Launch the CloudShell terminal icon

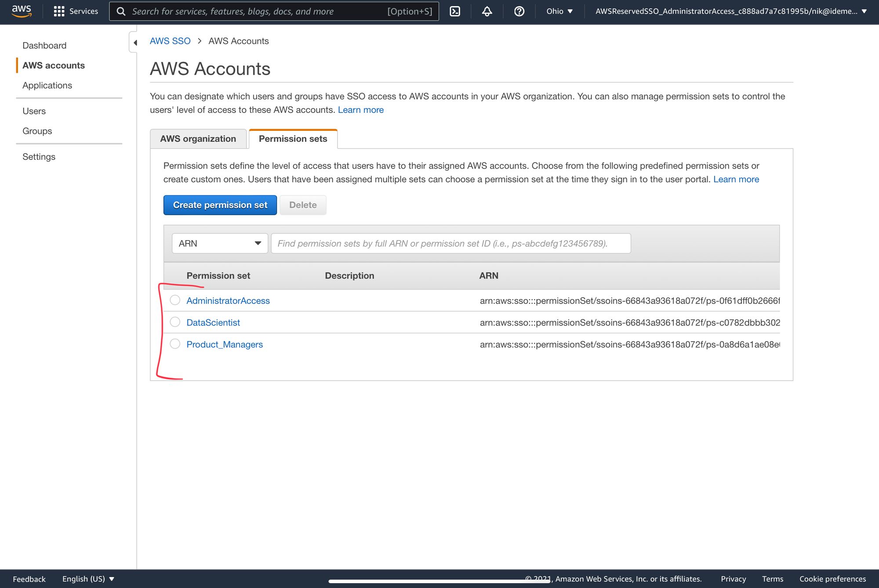point(455,11)
